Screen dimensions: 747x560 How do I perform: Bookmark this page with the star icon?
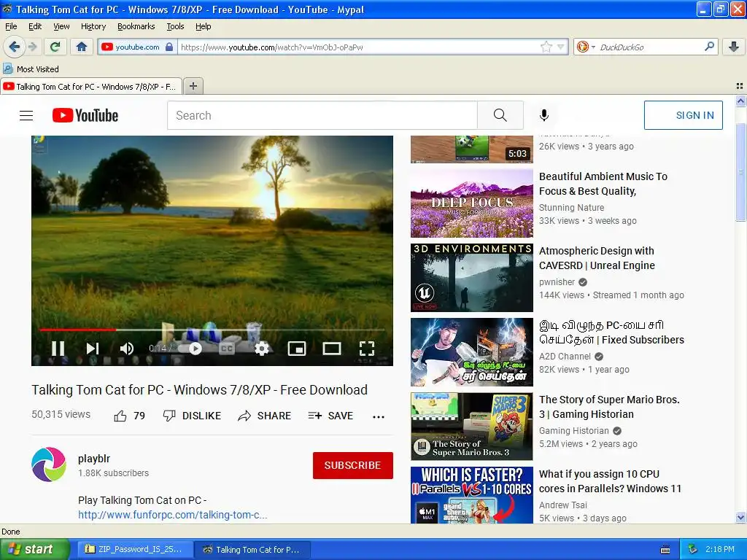pyautogui.click(x=546, y=47)
